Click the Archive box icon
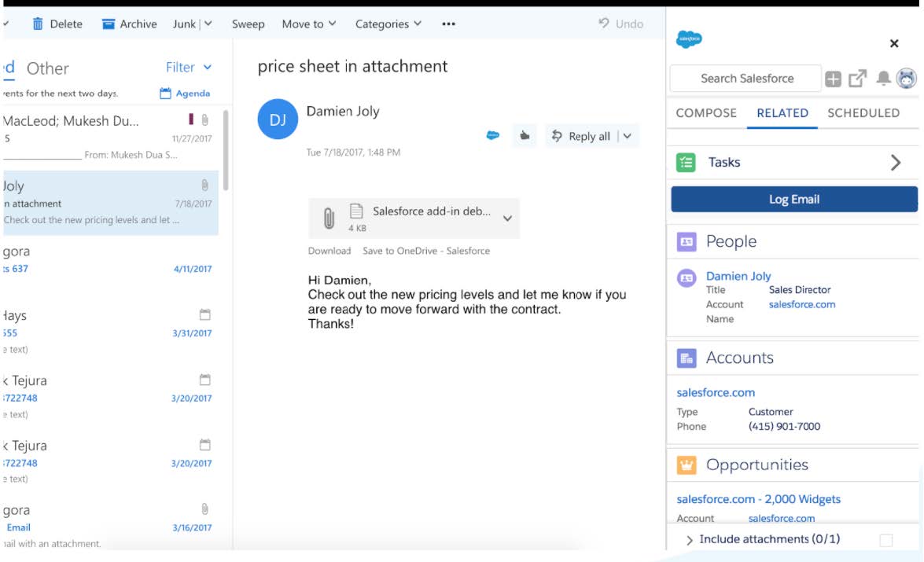The width and height of the screenshot is (924, 562). pos(109,24)
